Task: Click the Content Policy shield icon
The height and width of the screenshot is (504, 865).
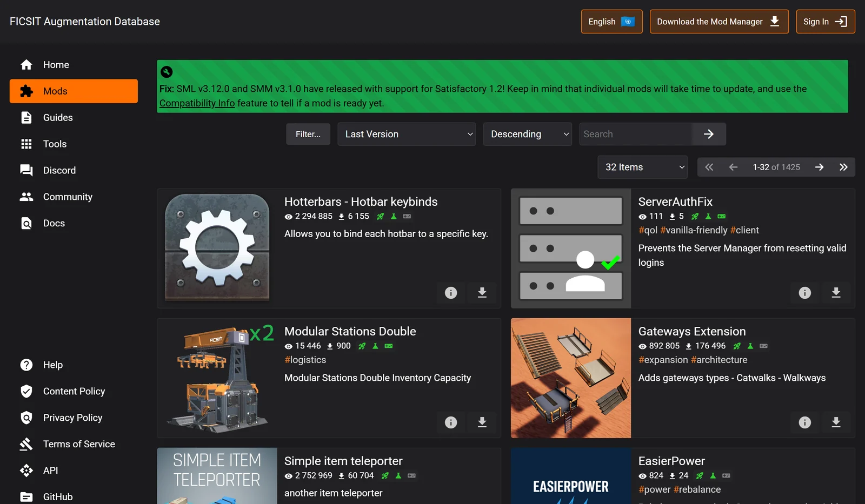Action: [x=26, y=392]
